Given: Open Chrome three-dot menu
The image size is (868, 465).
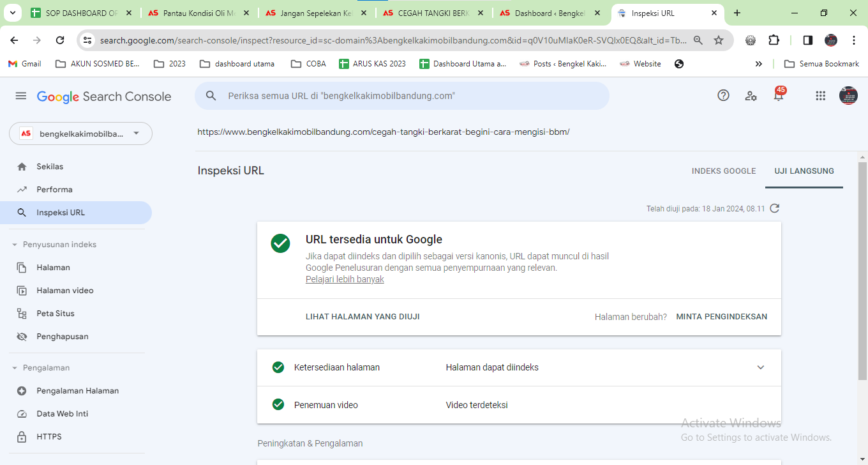Looking at the screenshot, I should coord(854,40).
